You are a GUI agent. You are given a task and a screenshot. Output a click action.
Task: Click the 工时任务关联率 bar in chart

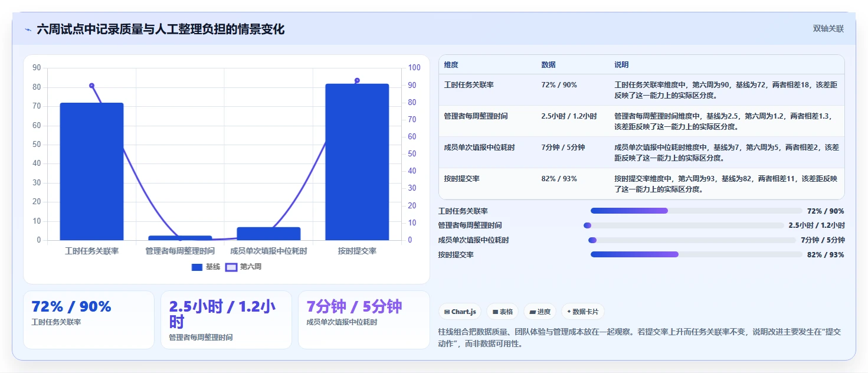91,172
